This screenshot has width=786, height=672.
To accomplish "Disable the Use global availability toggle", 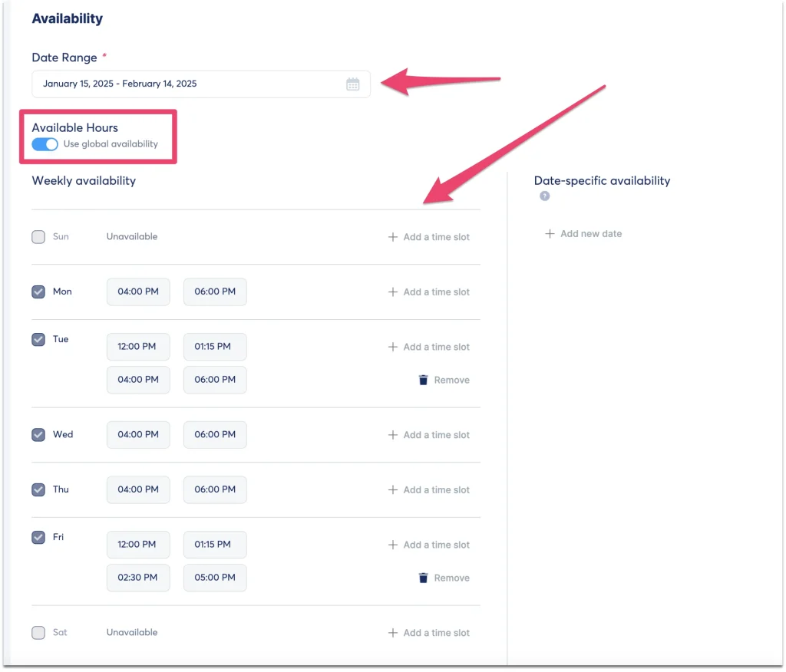I will coord(45,144).
